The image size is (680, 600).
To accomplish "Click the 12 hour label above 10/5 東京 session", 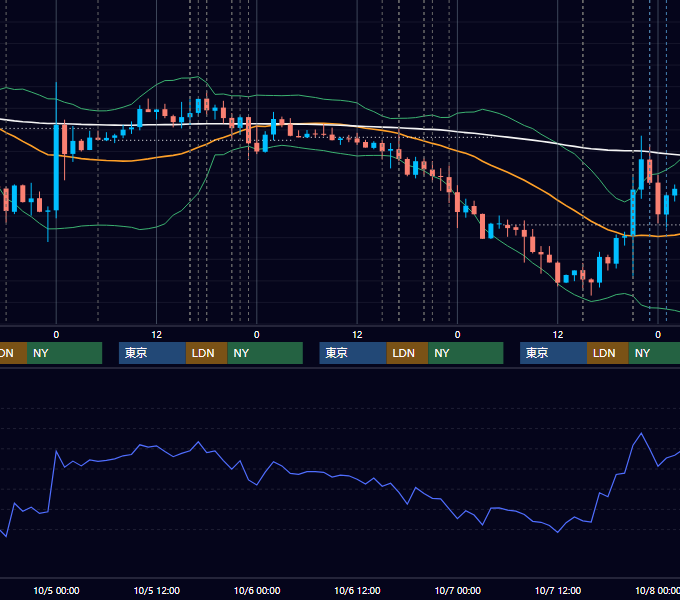I will tap(157, 335).
